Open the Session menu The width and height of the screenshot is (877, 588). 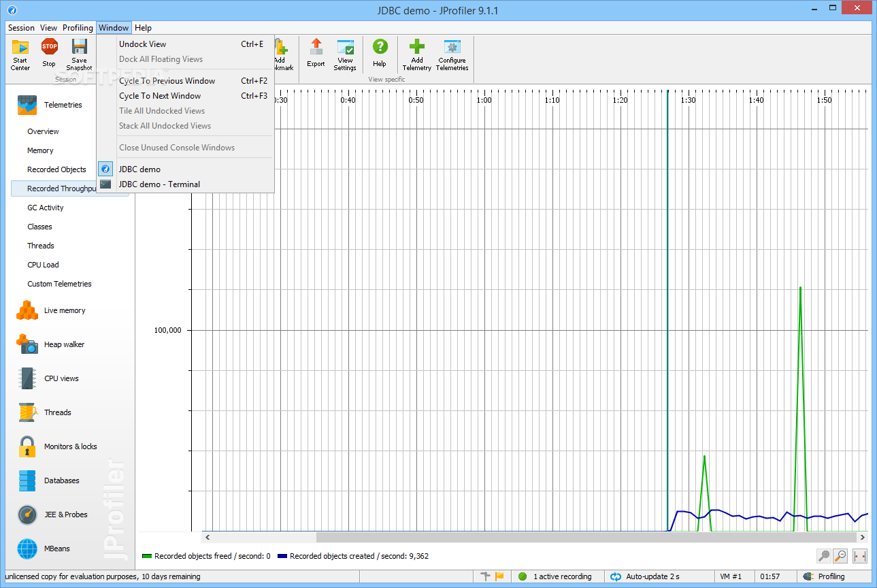[x=21, y=28]
